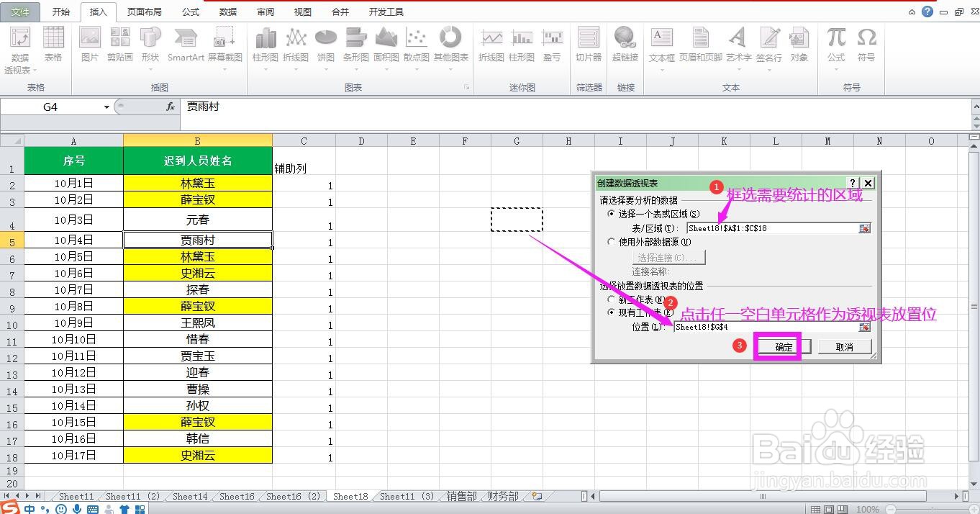
Task: Take a Screenshot (屏幕截图)
Action: click(225, 48)
